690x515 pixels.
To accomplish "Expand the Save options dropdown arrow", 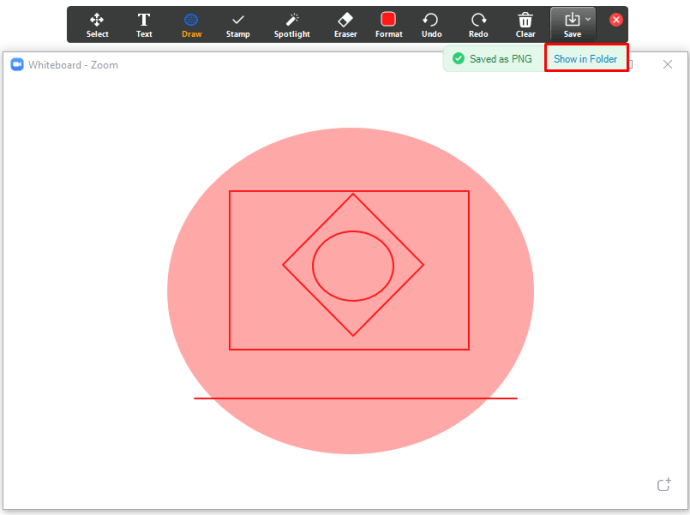I will (x=588, y=19).
